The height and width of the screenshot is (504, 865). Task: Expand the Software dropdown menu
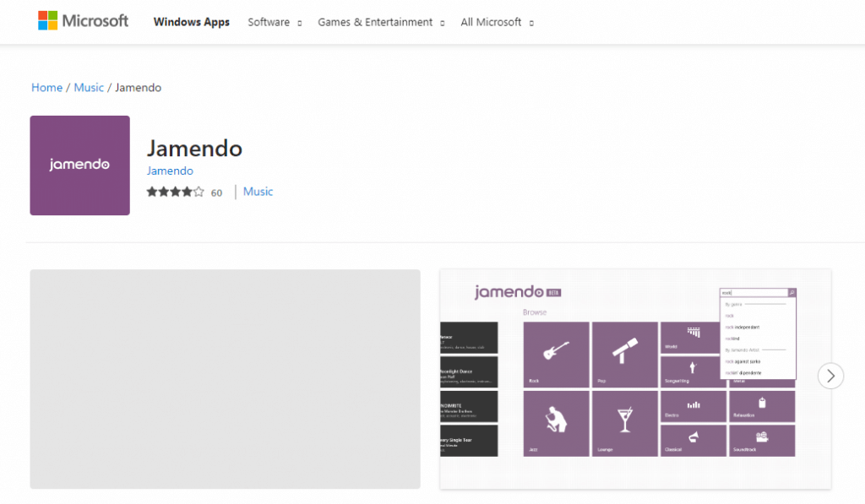(275, 22)
